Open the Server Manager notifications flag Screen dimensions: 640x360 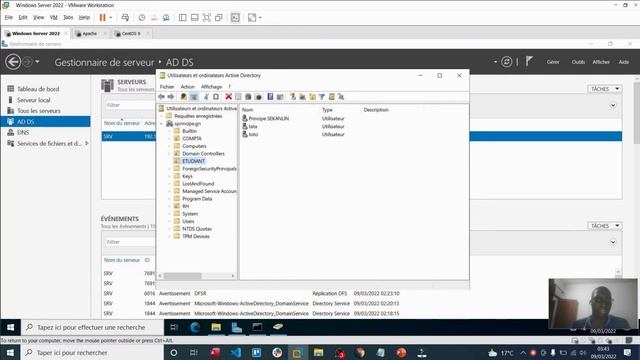529,62
